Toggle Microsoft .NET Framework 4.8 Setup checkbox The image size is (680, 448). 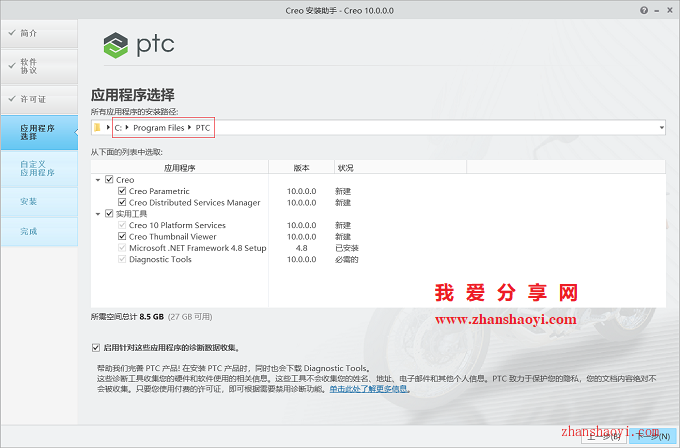122,248
